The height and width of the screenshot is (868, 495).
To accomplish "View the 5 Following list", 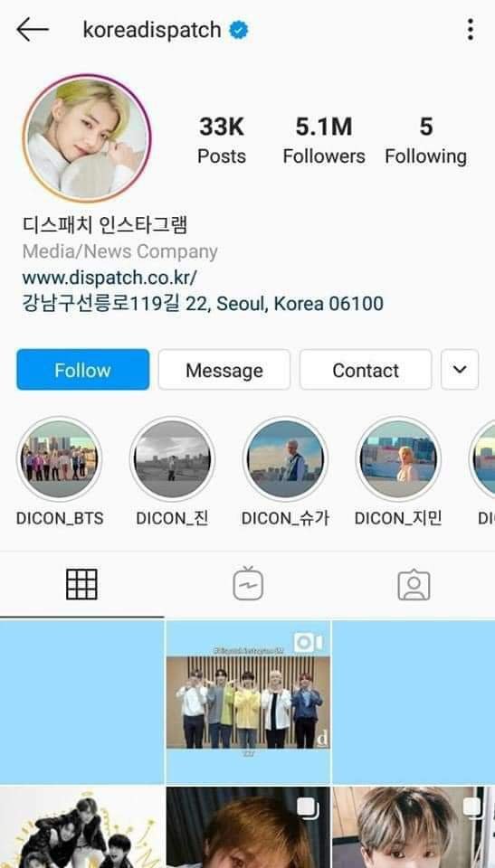I will (x=425, y=140).
